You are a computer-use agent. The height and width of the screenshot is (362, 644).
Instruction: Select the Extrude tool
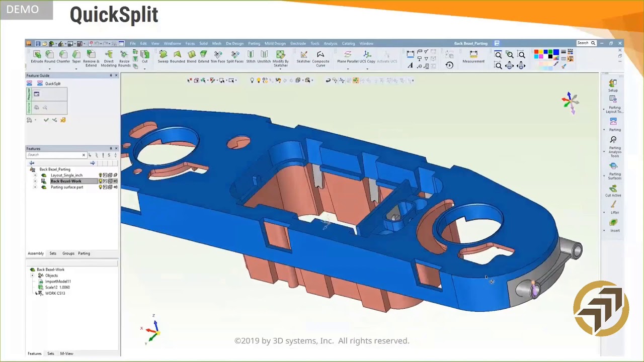pyautogui.click(x=37, y=57)
